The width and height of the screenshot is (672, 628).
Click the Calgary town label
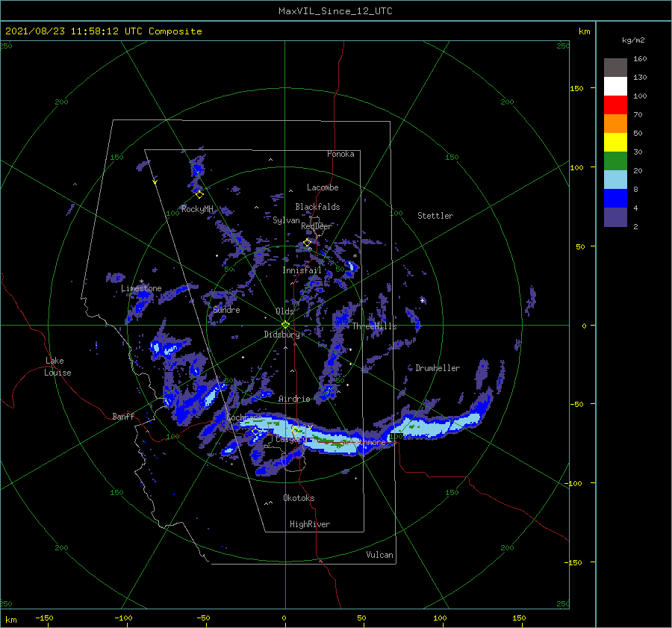pos(291,439)
